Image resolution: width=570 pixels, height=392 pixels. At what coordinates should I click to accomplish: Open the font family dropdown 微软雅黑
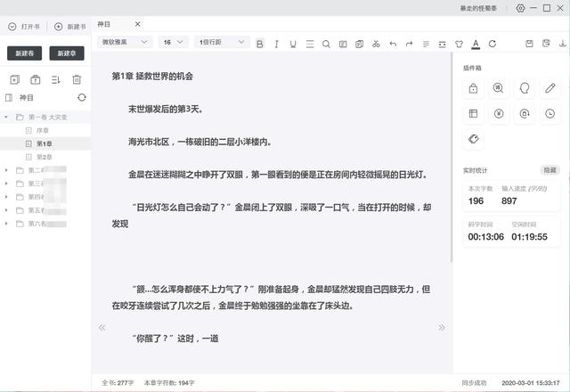[124, 42]
